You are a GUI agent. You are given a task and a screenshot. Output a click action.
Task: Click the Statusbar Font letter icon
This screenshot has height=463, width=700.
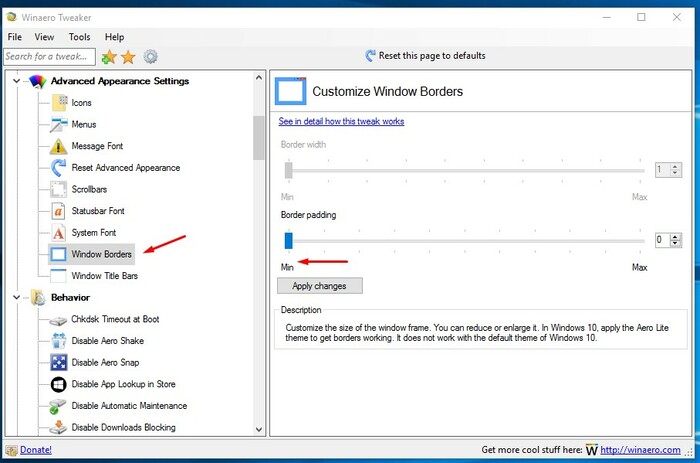58,211
